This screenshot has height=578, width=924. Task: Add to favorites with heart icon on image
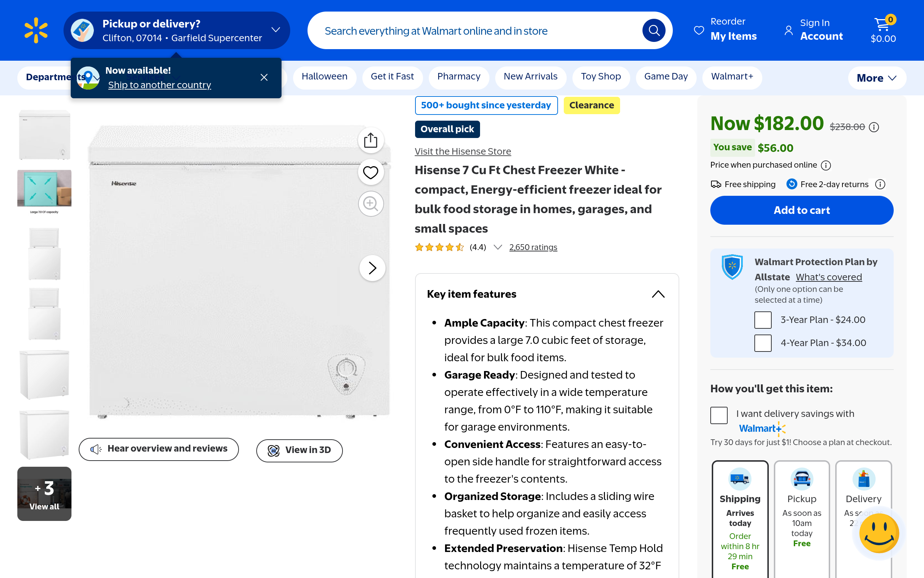click(x=370, y=172)
